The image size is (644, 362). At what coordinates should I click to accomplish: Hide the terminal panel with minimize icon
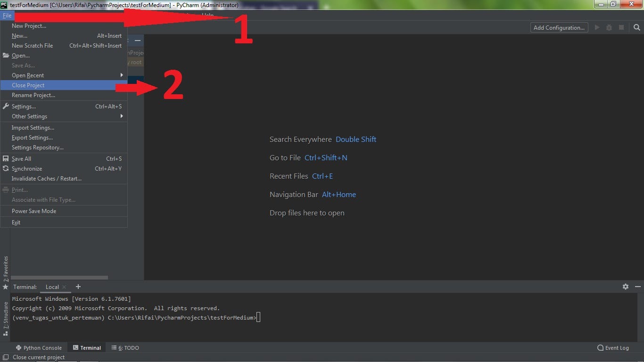pos(636,287)
